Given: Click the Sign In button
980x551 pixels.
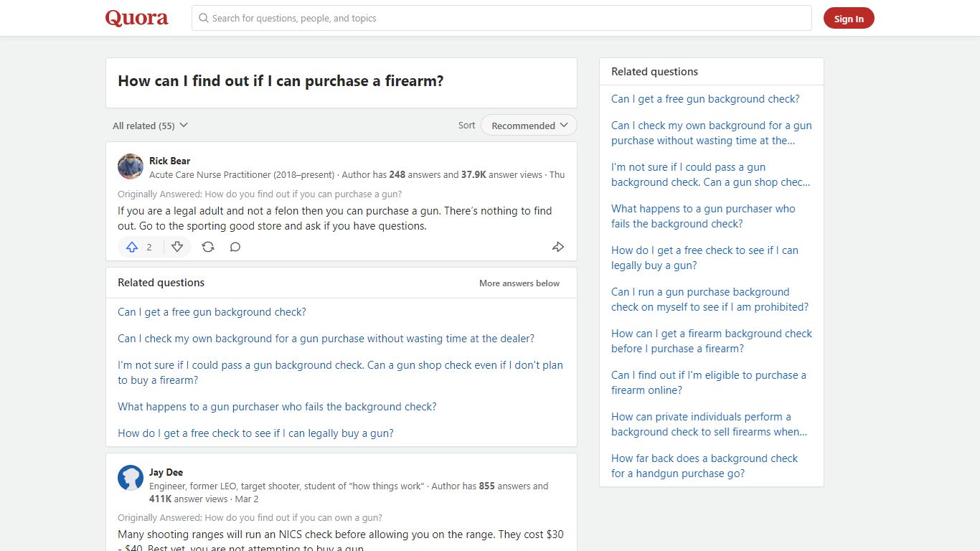Looking at the screenshot, I should point(849,19).
